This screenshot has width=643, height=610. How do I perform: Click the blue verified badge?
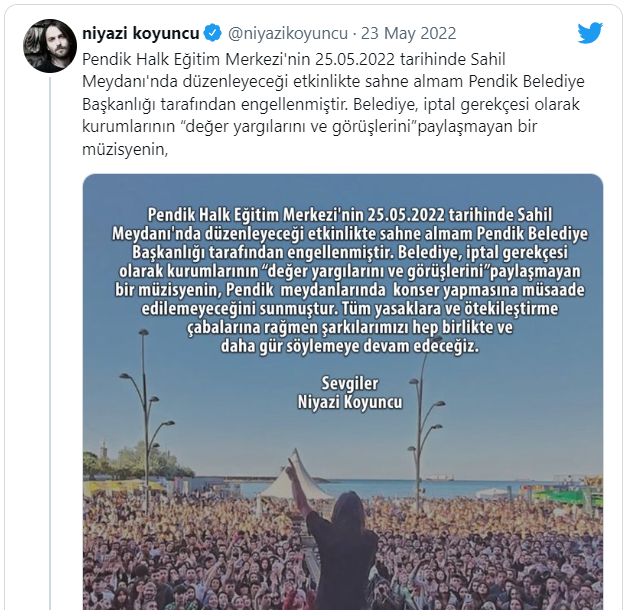(213, 33)
